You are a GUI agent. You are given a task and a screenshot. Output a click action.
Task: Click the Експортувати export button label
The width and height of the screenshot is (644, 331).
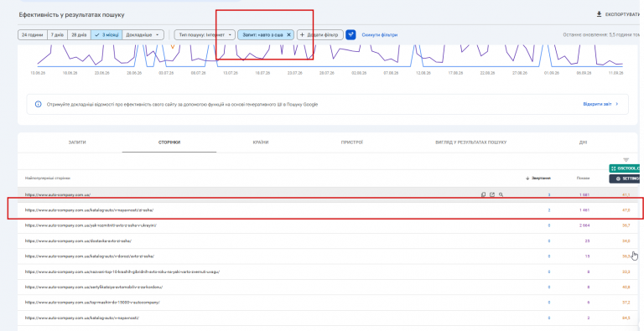pos(622,14)
